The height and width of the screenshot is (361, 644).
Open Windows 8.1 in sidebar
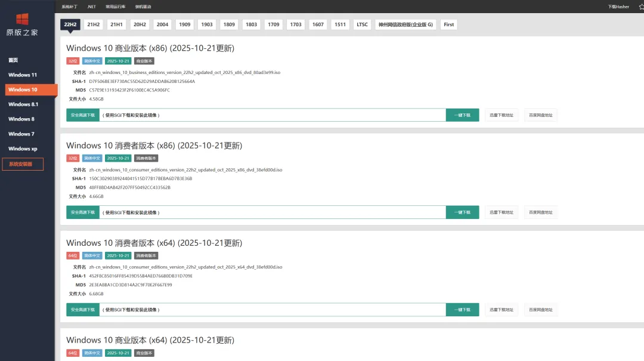[x=23, y=104]
